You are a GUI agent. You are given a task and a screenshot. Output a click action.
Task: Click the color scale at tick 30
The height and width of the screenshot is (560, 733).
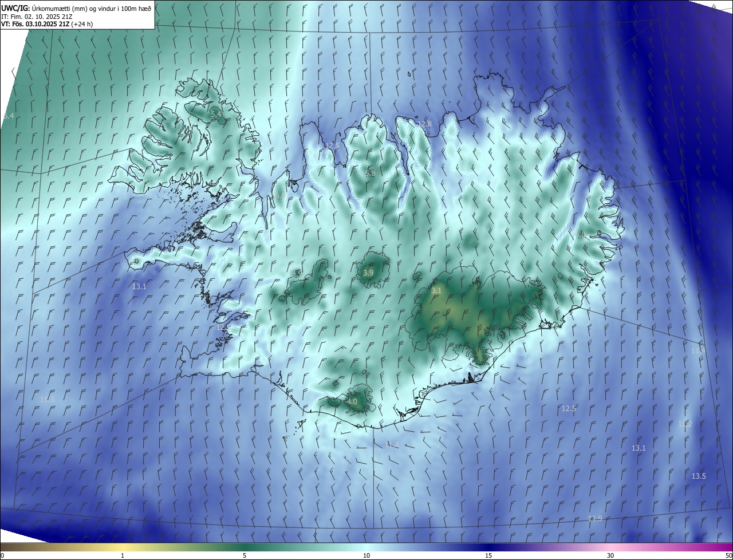click(x=610, y=555)
